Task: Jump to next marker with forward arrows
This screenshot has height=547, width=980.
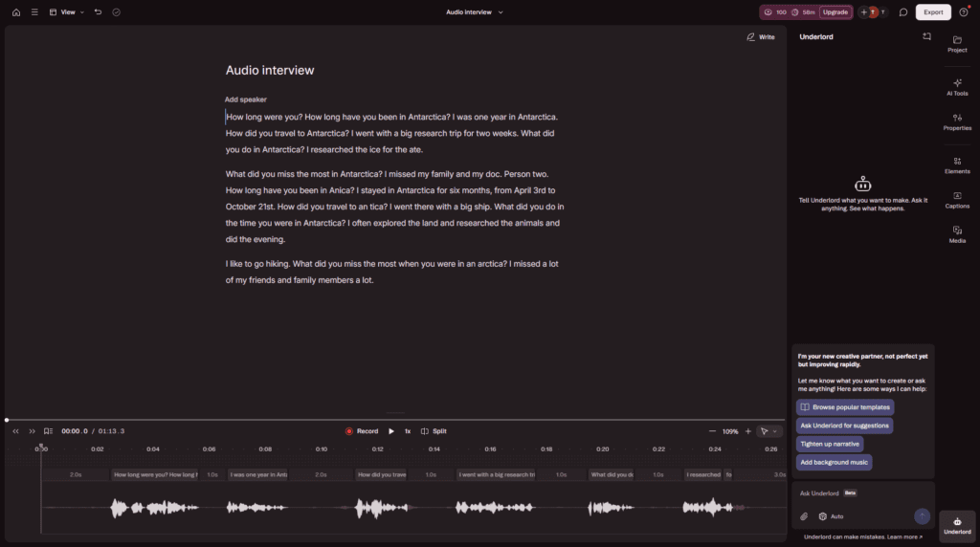Action: point(32,431)
